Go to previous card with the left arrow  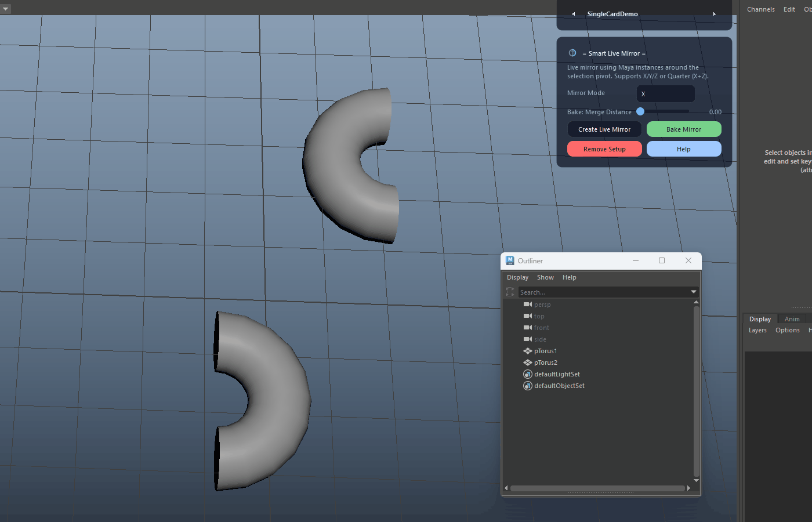573,14
